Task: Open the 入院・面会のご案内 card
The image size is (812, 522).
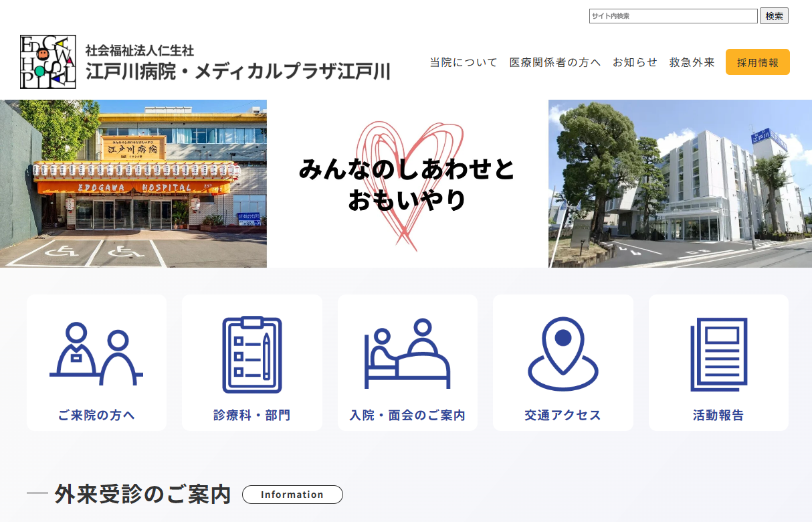Action: coord(407,415)
